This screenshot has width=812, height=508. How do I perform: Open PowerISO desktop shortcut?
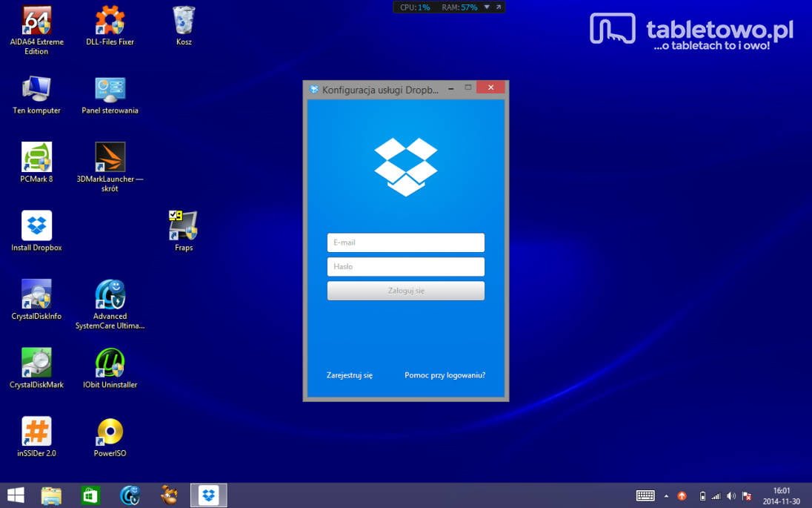(x=110, y=437)
